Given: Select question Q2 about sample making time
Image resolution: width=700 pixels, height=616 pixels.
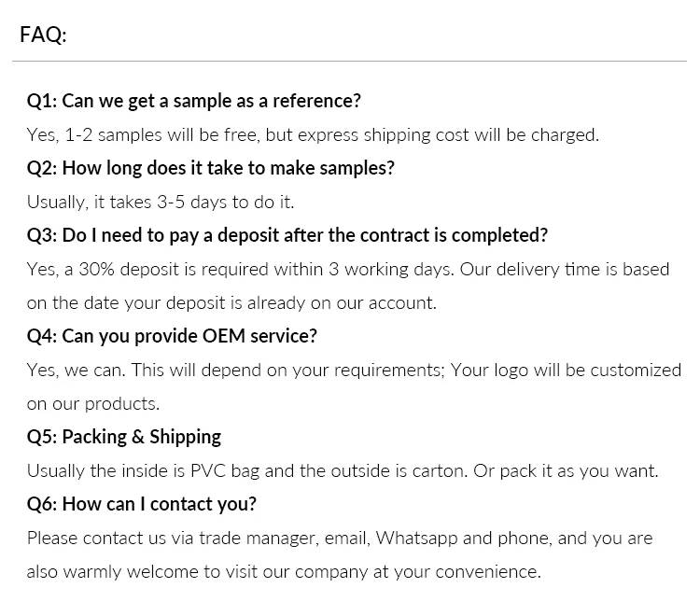Looking at the screenshot, I should (211, 168).
